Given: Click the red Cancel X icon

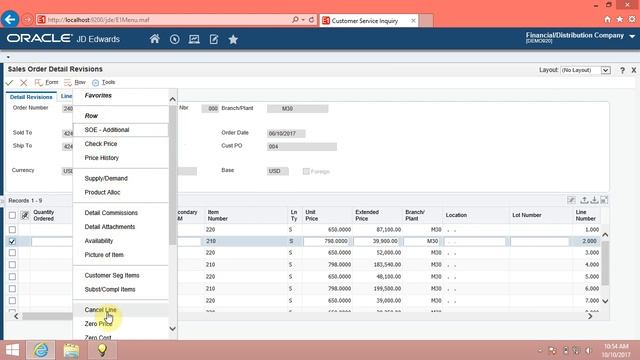Looking at the screenshot, I should click(24, 82).
